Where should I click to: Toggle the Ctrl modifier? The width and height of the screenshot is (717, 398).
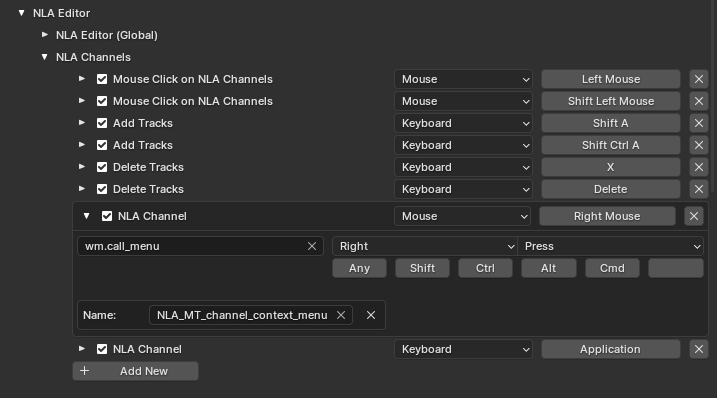tap(486, 268)
